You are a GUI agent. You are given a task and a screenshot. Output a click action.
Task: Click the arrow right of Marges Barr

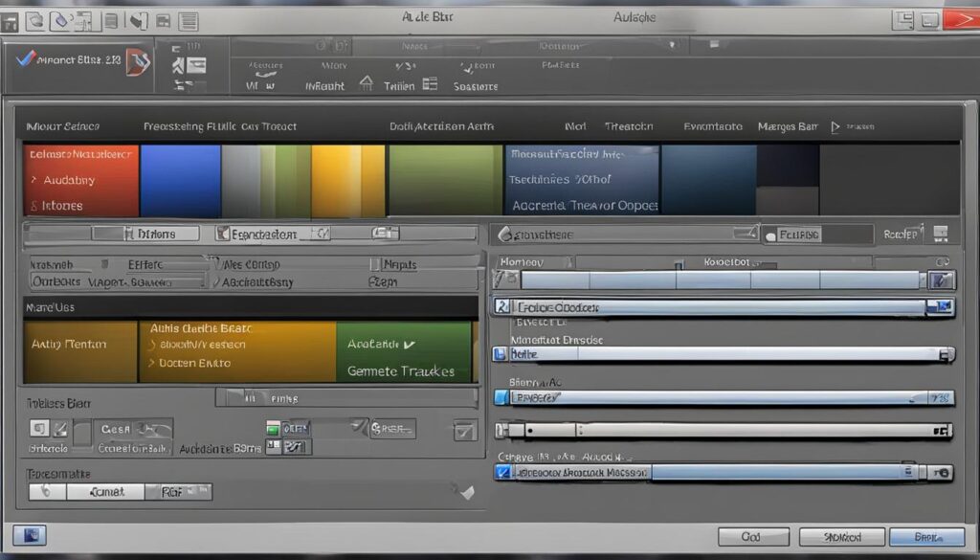coord(835,127)
